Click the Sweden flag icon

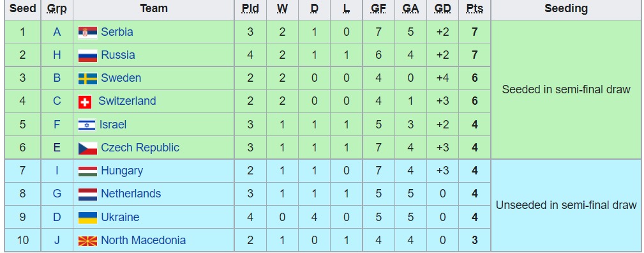[87, 79]
